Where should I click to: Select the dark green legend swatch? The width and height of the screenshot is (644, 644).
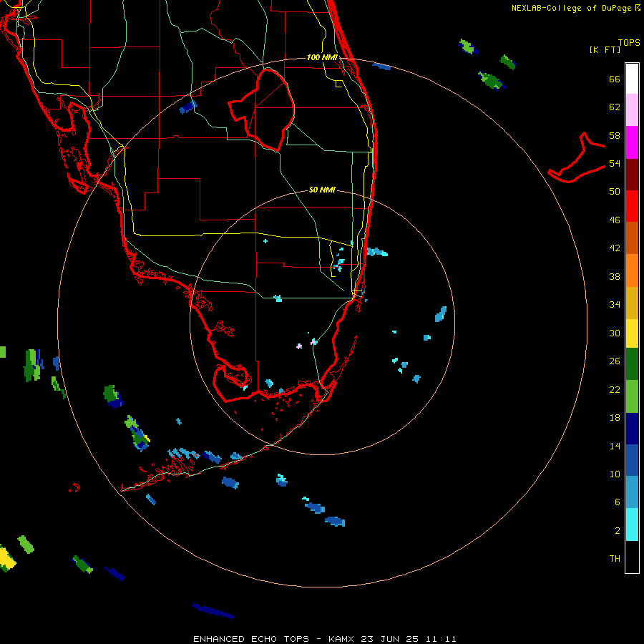(632, 364)
